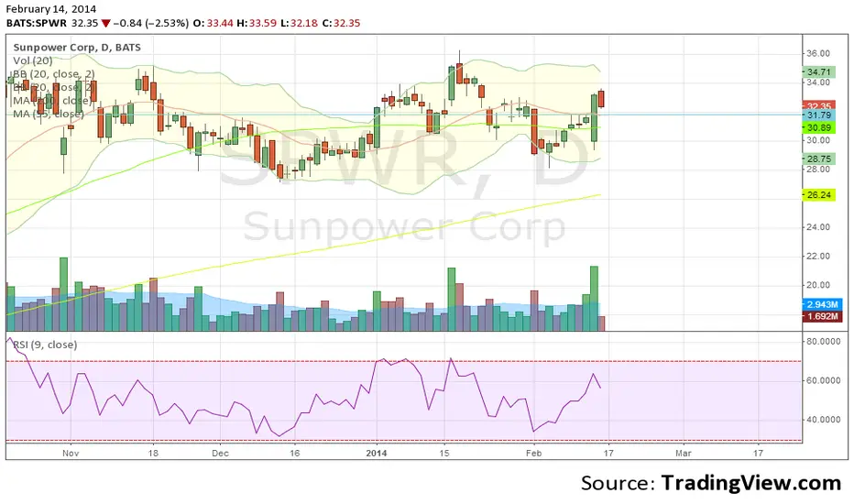The width and height of the screenshot is (854, 504).
Task: Click the high price value H: 33.59
Action: pyautogui.click(x=257, y=24)
